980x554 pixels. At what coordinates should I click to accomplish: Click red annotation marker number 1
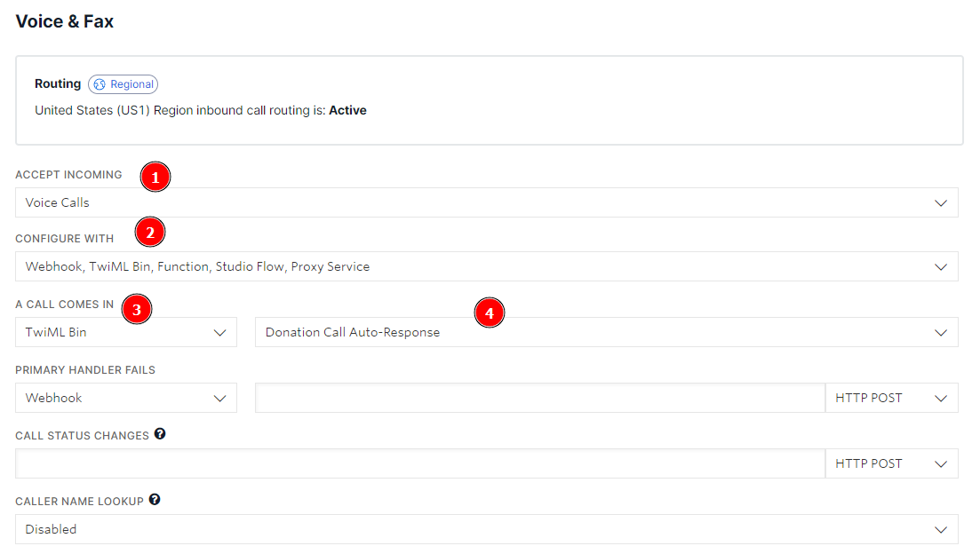point(155,178)
